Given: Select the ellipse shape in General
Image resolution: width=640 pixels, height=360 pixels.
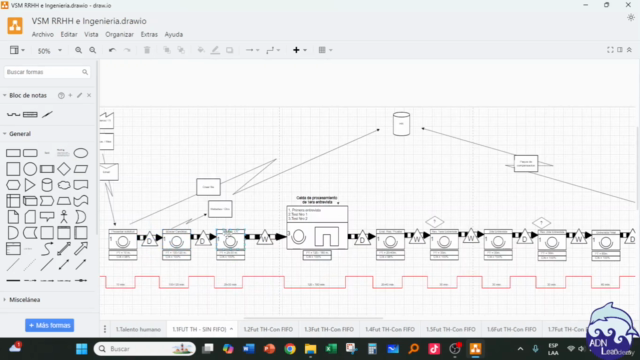Looking at the screenshot, I should coord(81,153).
